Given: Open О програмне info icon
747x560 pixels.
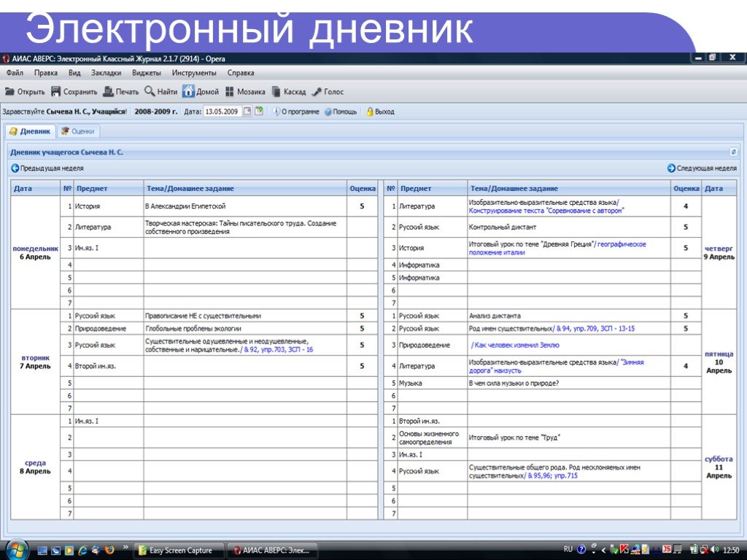Looking at the screenshot, I should tap(276, 112).
